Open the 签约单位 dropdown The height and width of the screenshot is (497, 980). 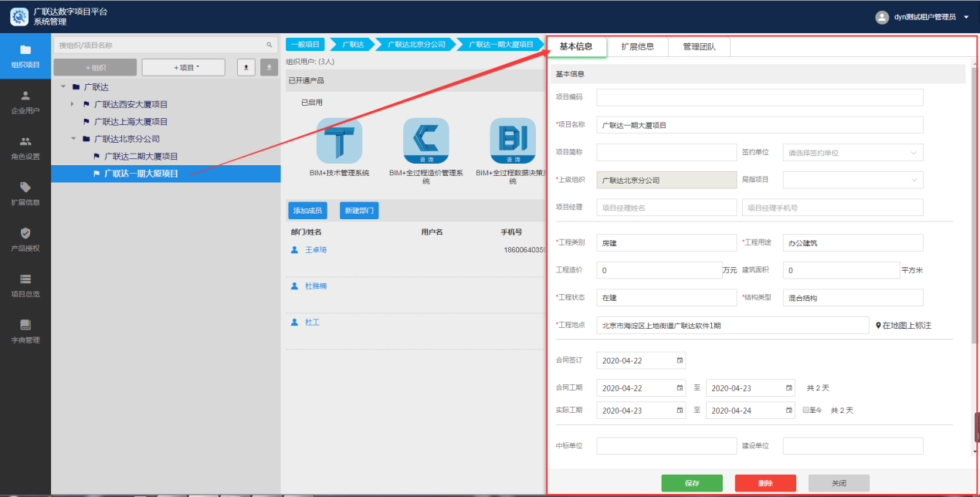coord(853,153)
